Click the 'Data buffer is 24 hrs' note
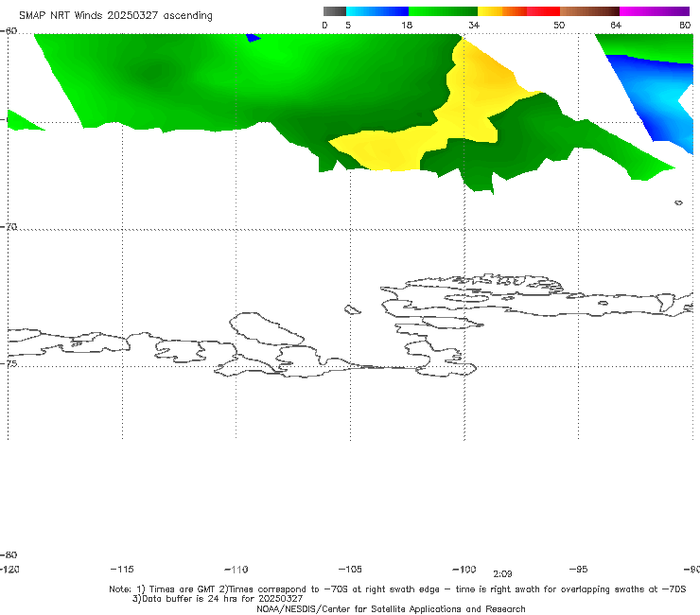 coord(218,599)
